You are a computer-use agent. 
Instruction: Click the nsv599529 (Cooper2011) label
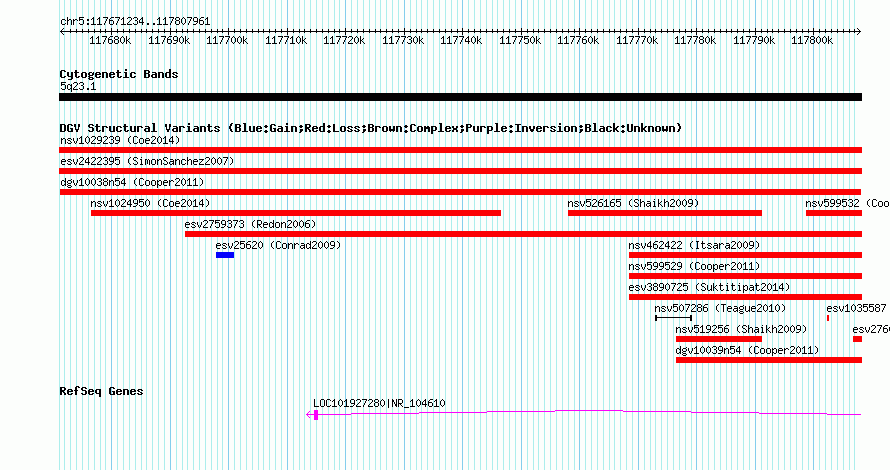(694, 266)
